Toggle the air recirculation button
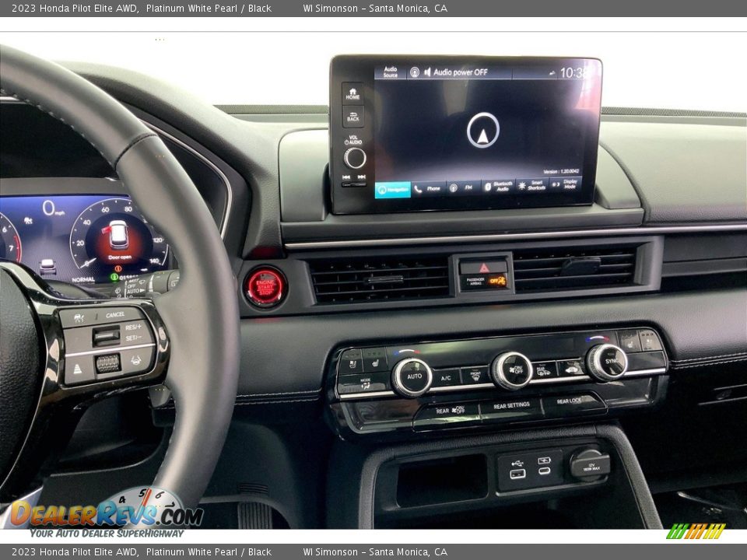747x560 pixels. coord(572,368)
